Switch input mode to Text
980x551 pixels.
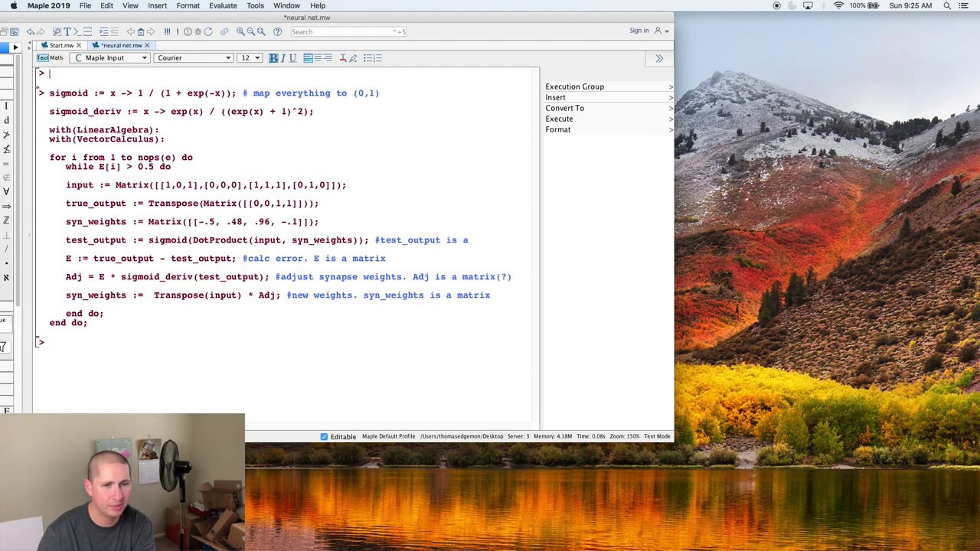pos(43,58)
